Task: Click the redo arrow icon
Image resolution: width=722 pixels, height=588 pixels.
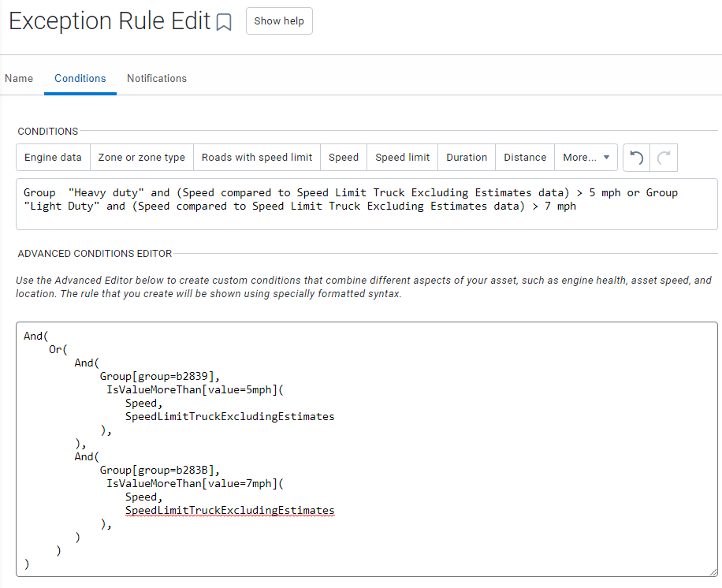Action: (664, 158)
